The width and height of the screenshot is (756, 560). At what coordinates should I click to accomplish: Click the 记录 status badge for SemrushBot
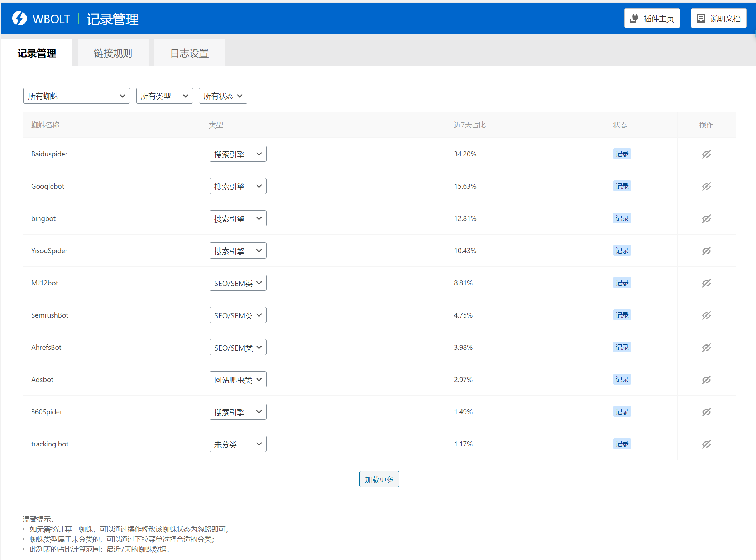pos(622,315)
